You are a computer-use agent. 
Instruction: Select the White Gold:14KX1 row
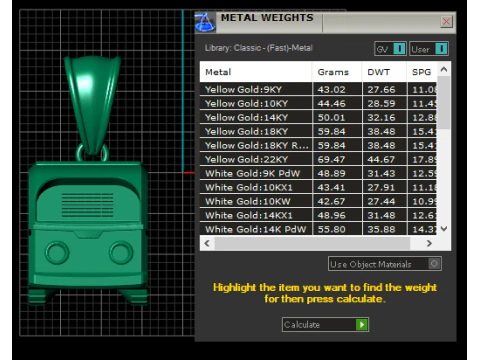[318, 215]
